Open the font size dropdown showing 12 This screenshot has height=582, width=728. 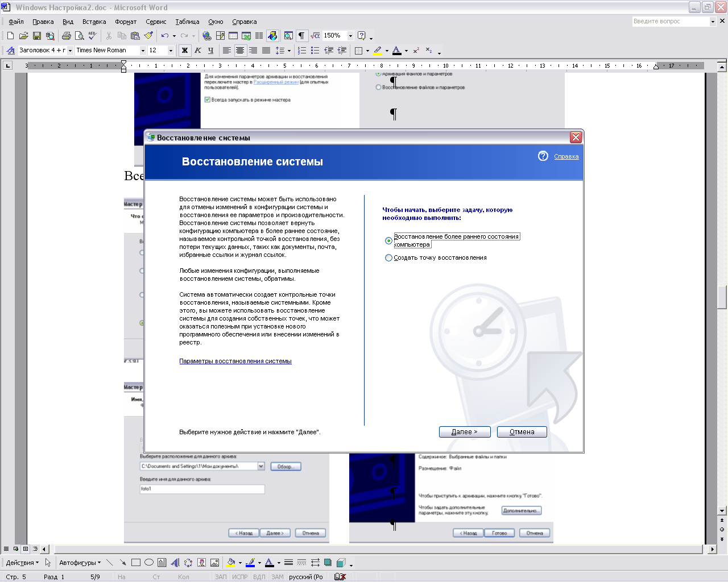pos(171,51)
